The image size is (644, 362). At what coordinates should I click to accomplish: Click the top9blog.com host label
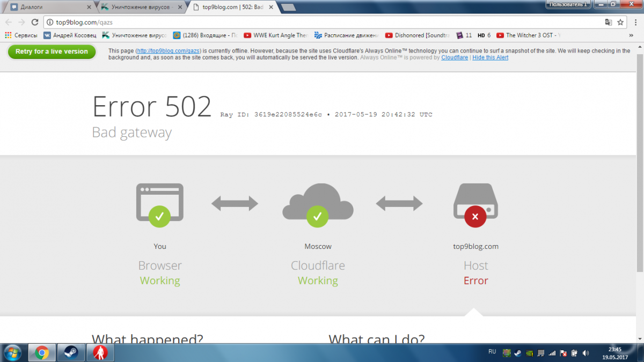[475, 246]
